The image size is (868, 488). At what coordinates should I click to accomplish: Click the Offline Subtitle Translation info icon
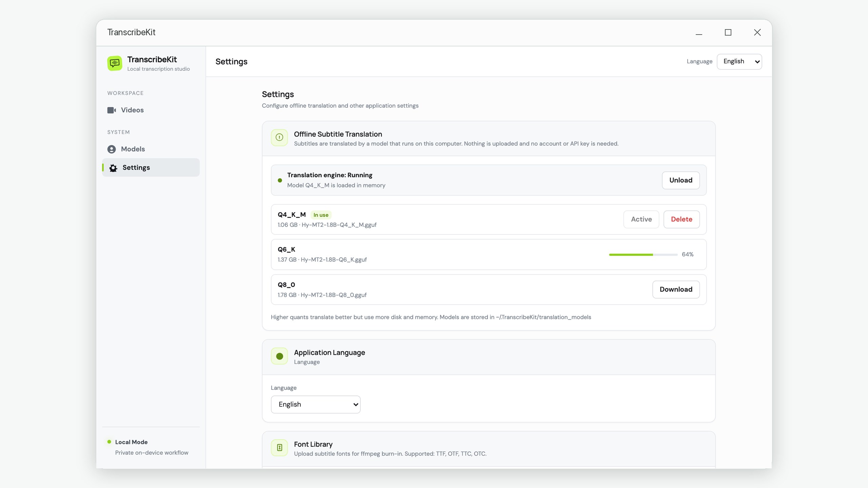279,137
